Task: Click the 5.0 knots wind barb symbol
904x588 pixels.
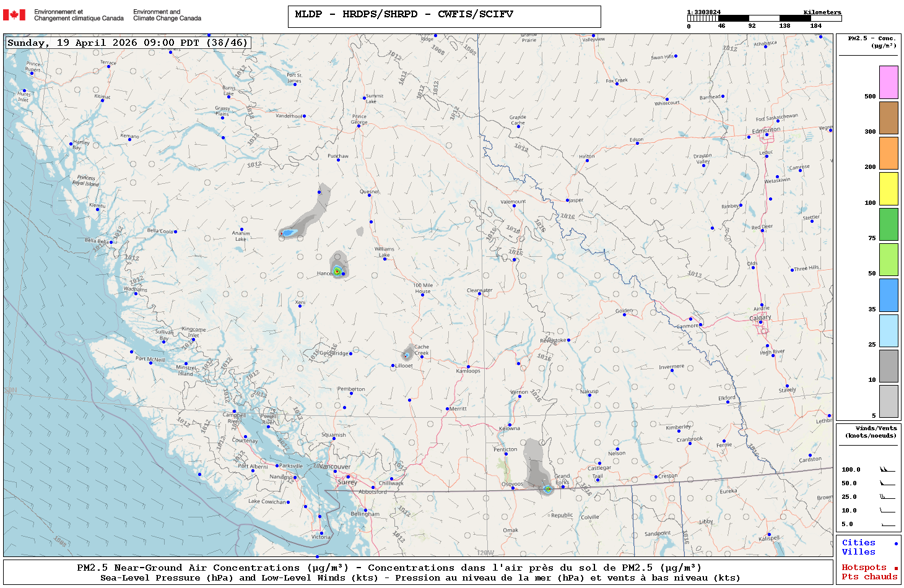Action: 887,524
